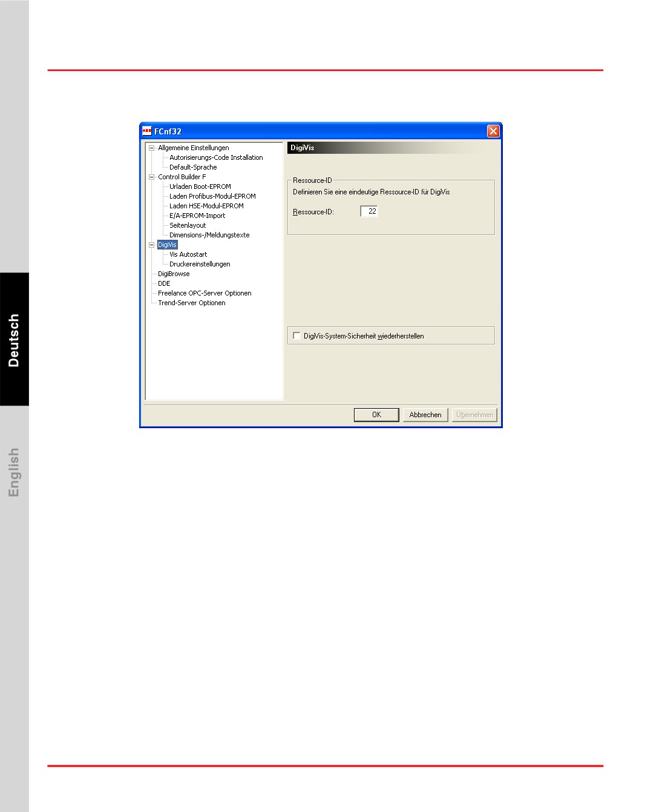Open Vis Autostart settings

188,254
